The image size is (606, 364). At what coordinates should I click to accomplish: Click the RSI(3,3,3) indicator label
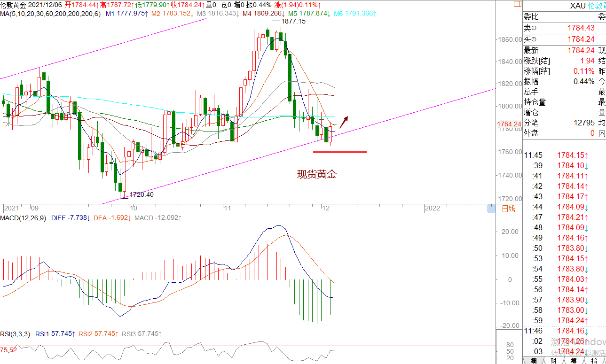(x=16, y=334)
